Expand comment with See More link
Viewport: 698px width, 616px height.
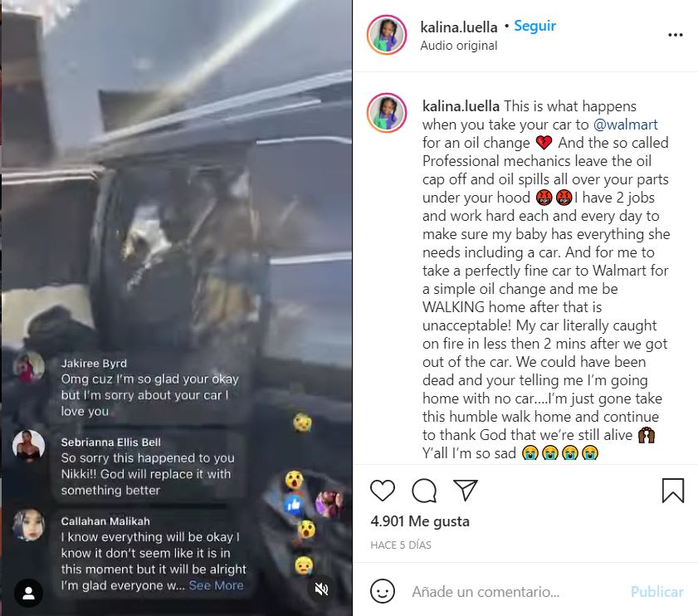pos(216,585)
